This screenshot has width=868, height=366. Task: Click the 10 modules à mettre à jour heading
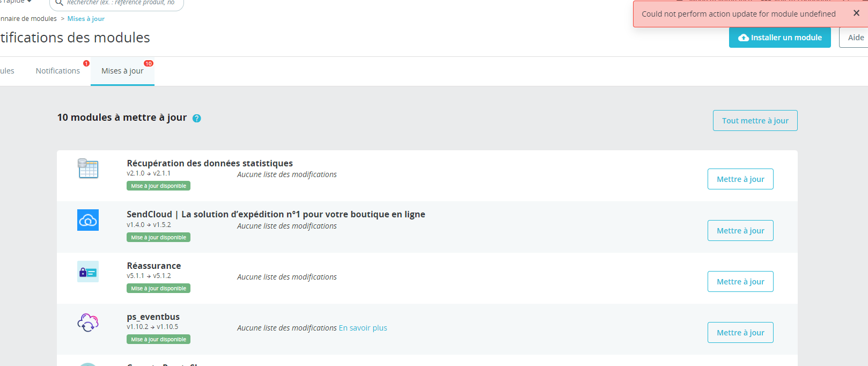pyautogui.click(x=122, y=118)
